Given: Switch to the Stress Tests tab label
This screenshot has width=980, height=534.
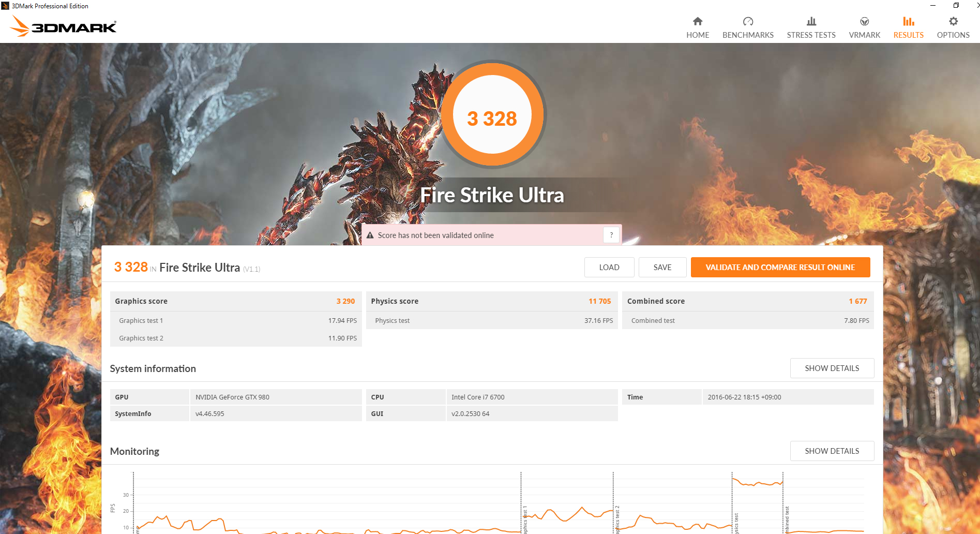Looking at the screenshot, I should 811,35.
